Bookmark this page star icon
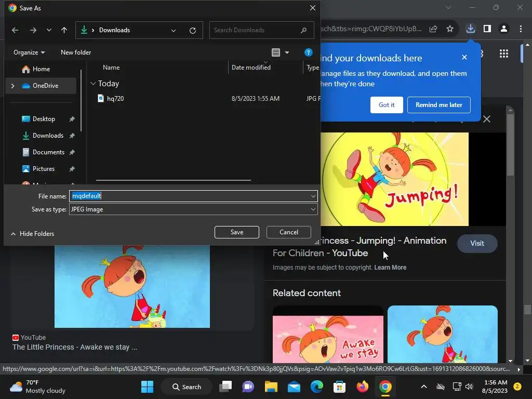The width and height of the screenshot is (532, 399). 450,29
